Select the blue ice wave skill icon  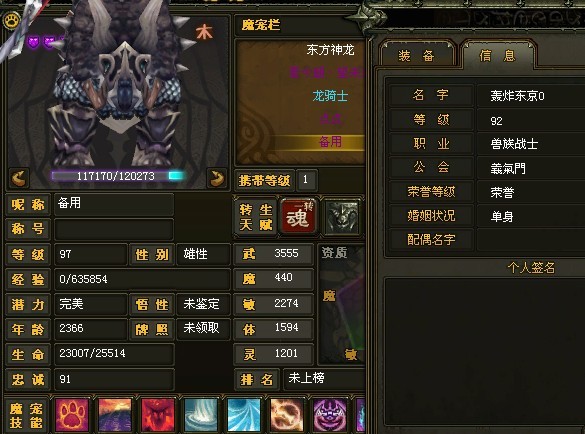[x=244, y=415]
